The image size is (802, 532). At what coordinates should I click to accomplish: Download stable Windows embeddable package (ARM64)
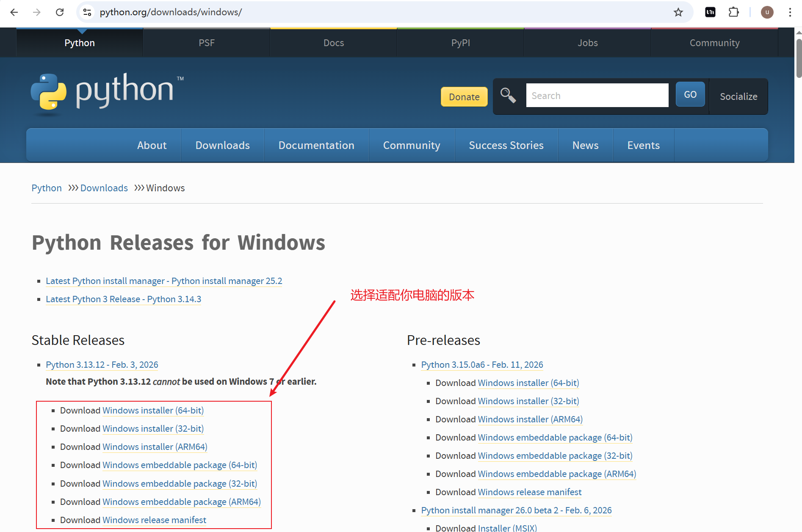tap(182, 502)
